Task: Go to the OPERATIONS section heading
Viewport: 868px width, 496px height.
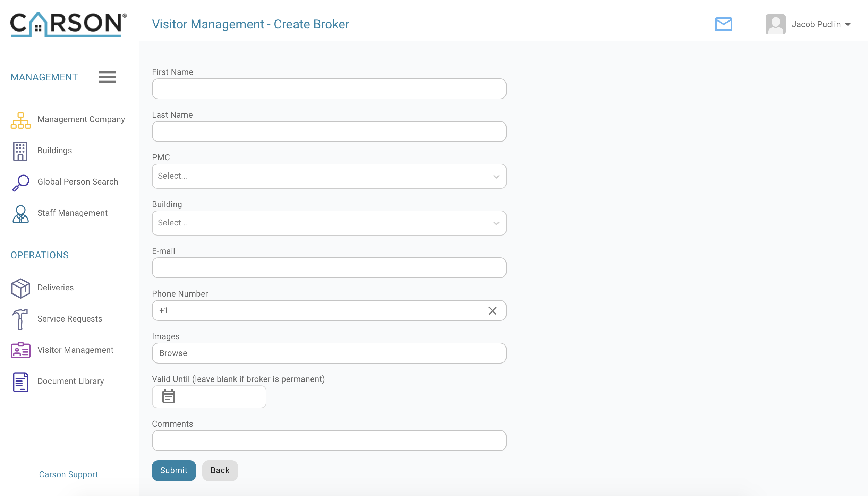Action: [39, 255]
